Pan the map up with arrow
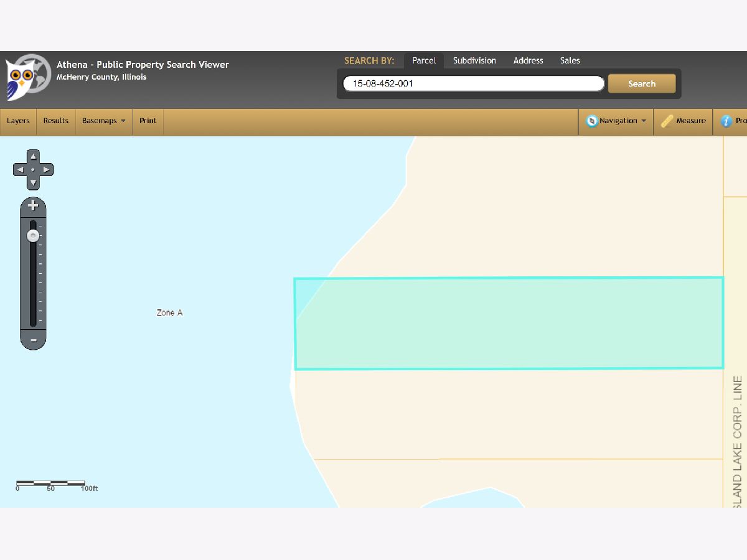This screenshot has height=560, width=747. click(33, 157)
